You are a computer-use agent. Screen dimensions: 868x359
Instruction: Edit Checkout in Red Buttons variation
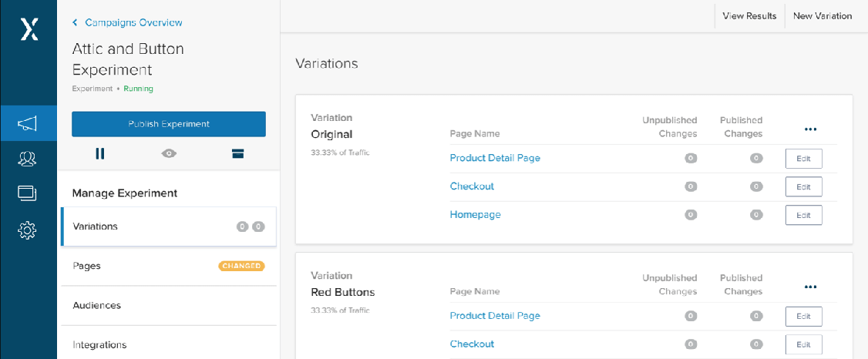pos(803,344)
